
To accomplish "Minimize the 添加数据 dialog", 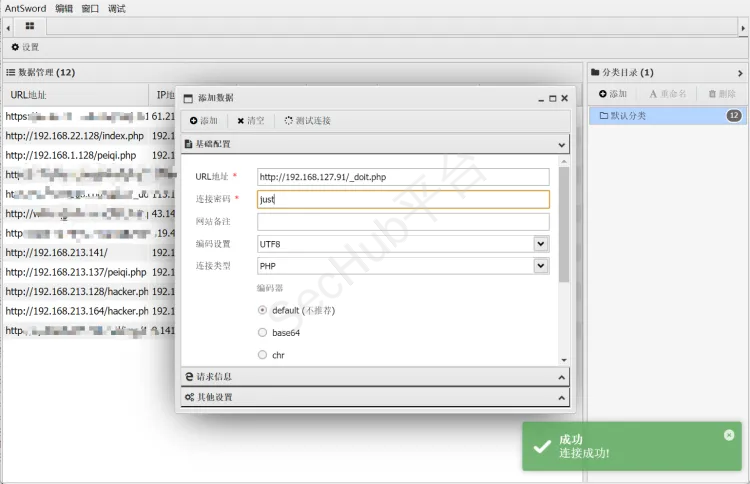I will tap(541, 99).
